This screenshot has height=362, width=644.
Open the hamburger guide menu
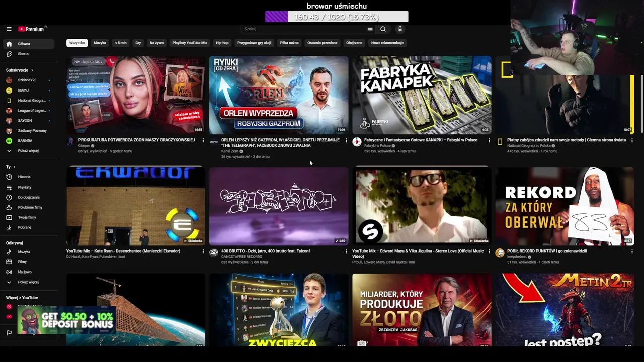pyautogui.click(x=9, y=29)
